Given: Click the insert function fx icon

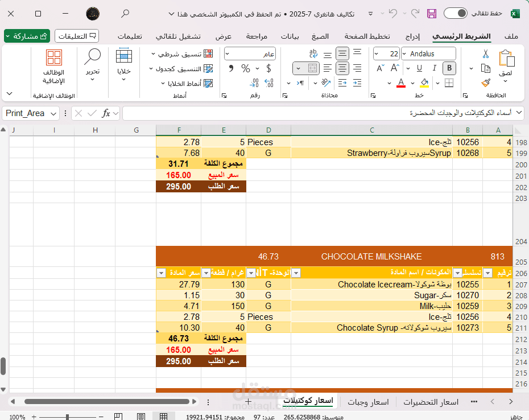Looking at the screenshot, I should 106,113.
